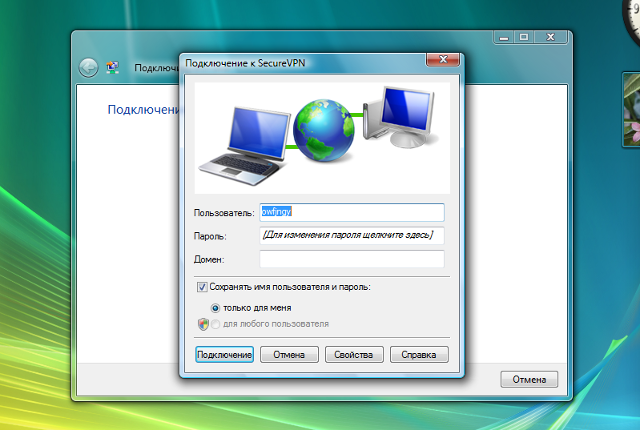640x430 pixels.
Task: Open the Справка help button
Action: 419,355
